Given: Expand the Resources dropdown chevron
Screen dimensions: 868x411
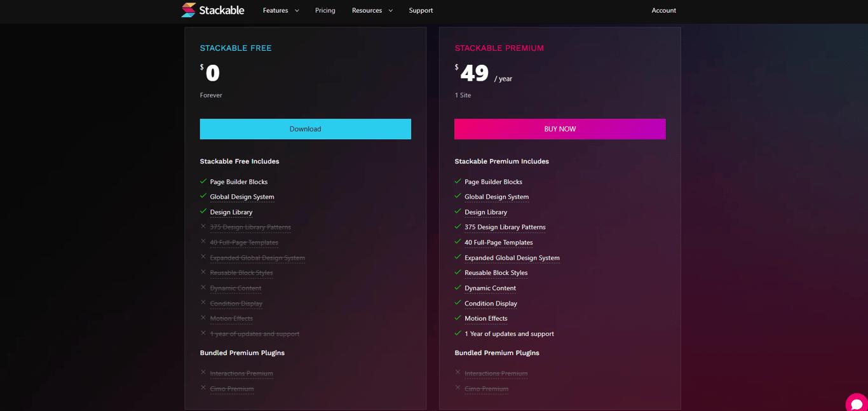Looking at the screenshot, I should click(391, 11).
